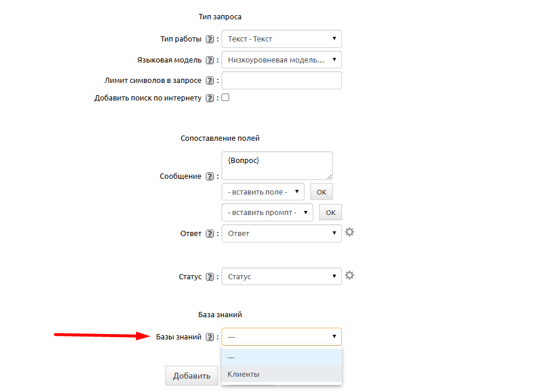Image resolution: width=546 pixels, height=392 pixels.
Task: Enable the Добавить поиск по интернету checkbox
Action: [x=226, y=98]
